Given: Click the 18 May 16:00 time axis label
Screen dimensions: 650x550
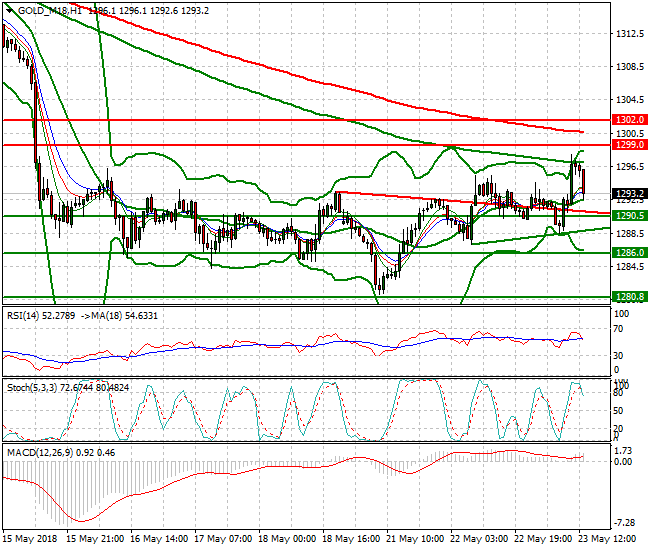Looking at the screenshot, I should pos(352,539).
